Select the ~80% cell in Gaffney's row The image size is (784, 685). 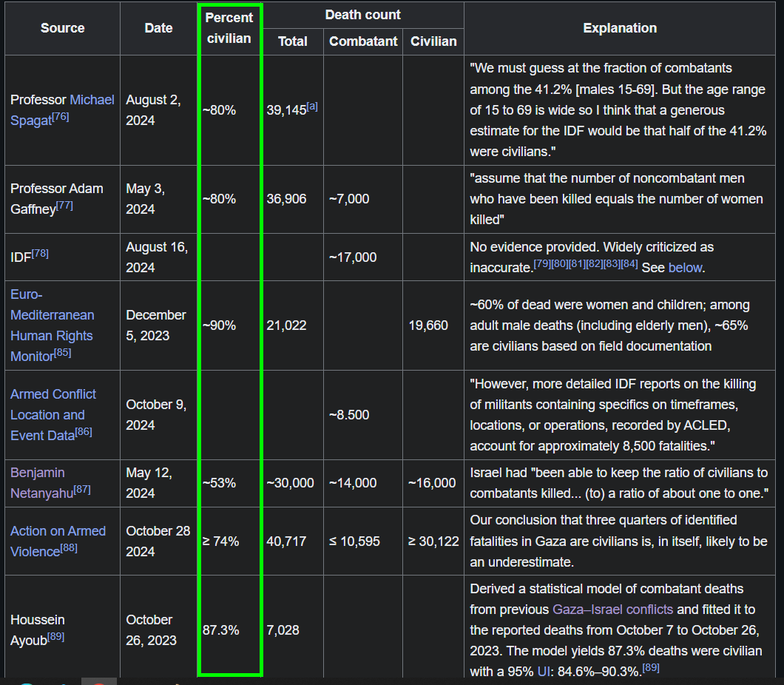pos(229,199)
